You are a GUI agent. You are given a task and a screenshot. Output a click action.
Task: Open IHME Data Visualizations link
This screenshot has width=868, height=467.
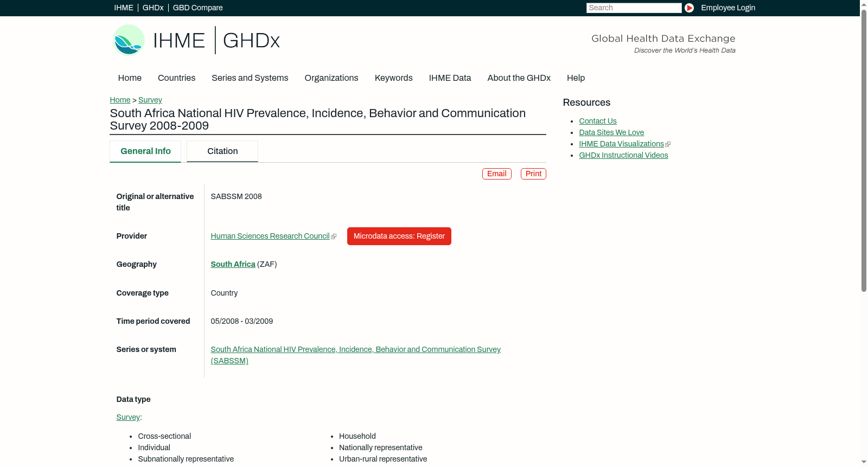[621, 144]
